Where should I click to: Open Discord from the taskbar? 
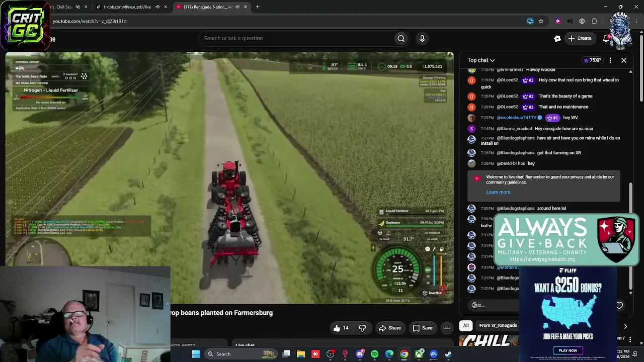click(x=360, y=354)
